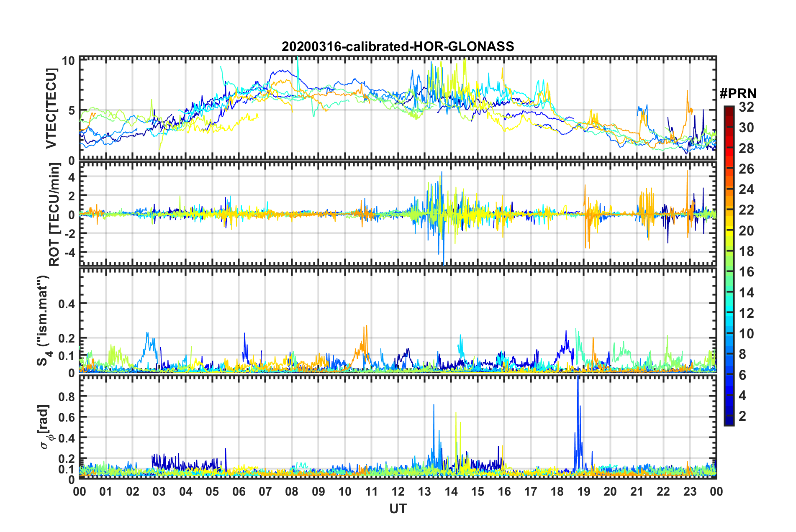This screenshot has height=532, width=796.
Task: Click x-axis hour tick 13
Action: (424, 491)
